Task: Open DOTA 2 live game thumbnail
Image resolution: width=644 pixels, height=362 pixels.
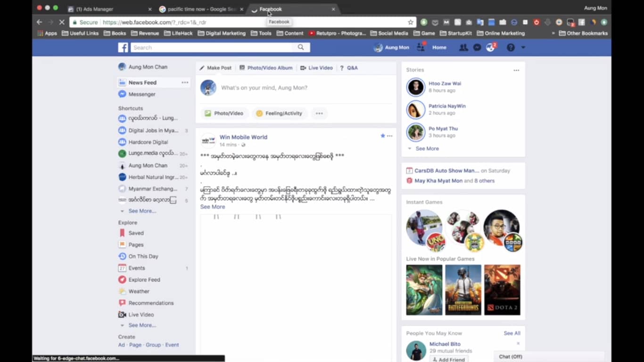Action: point(502,290)
